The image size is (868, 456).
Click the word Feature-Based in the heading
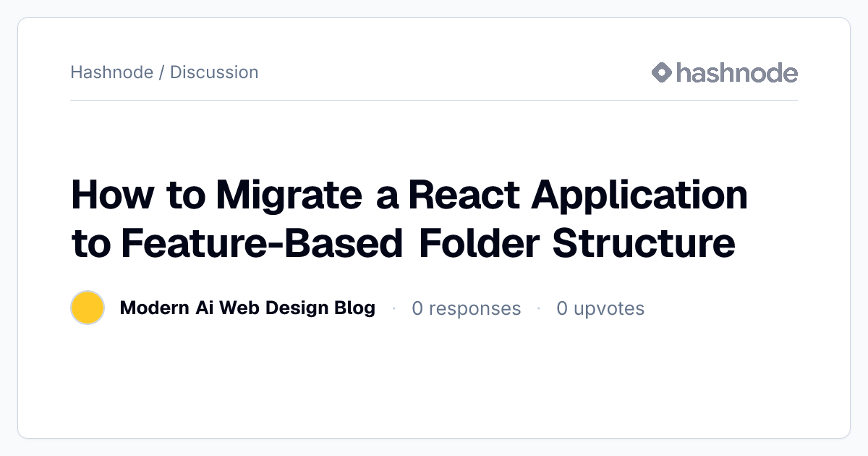(261, 242)
